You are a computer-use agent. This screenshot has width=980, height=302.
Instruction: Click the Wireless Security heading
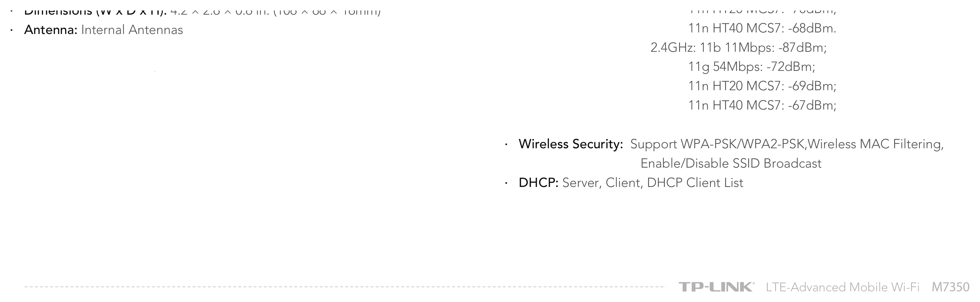click(571, 144)
